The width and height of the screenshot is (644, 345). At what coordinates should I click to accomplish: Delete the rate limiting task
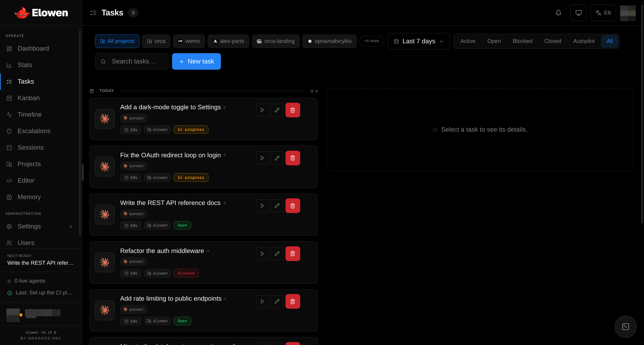[292, 302]
